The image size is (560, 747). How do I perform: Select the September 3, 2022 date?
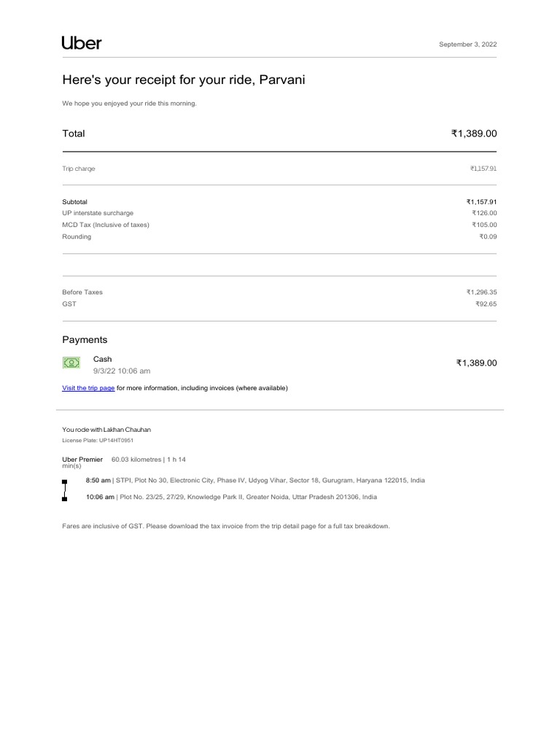coord(467,44)
